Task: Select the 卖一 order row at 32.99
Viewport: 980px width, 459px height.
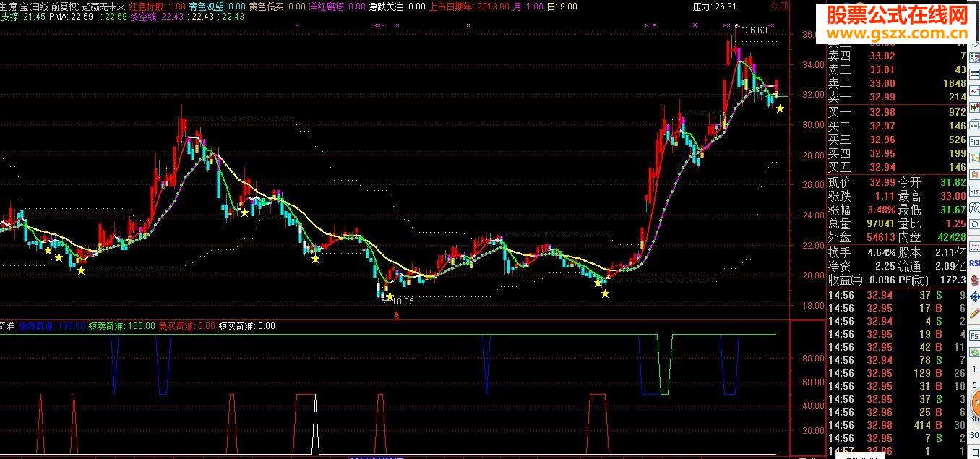Action: pyautogui.click(x=896, y=97)
